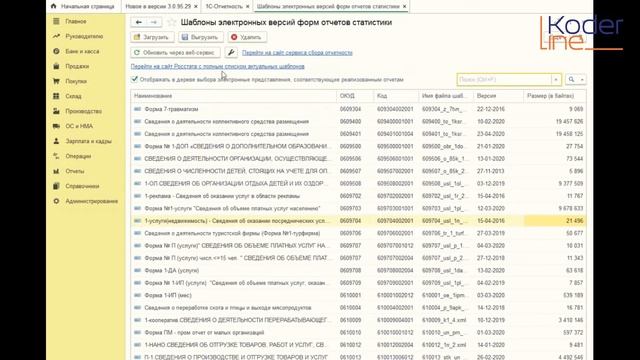Select the 1-услуги(недвижимость) highlighted row
The image size is (640, 360).
click(358, 221)
